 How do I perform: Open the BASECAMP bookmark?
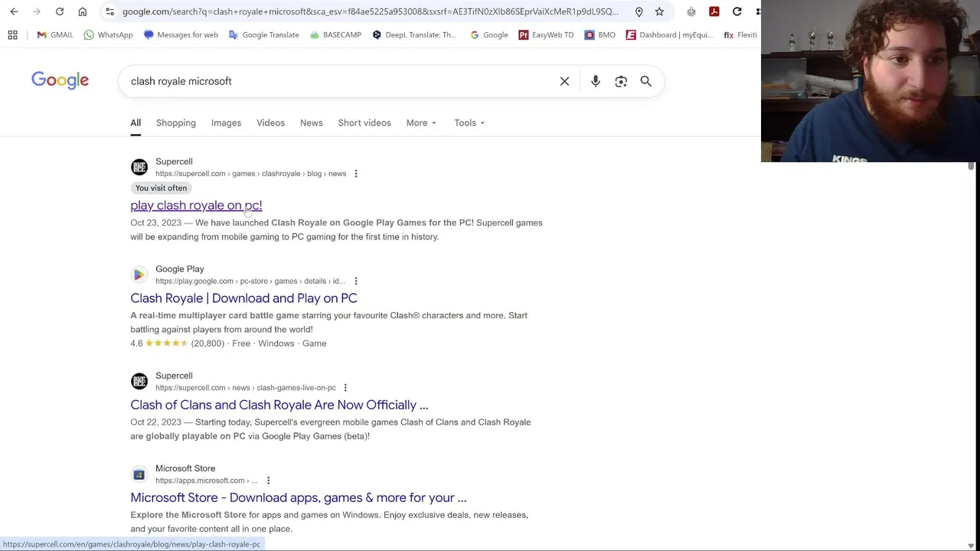point(335,34)
